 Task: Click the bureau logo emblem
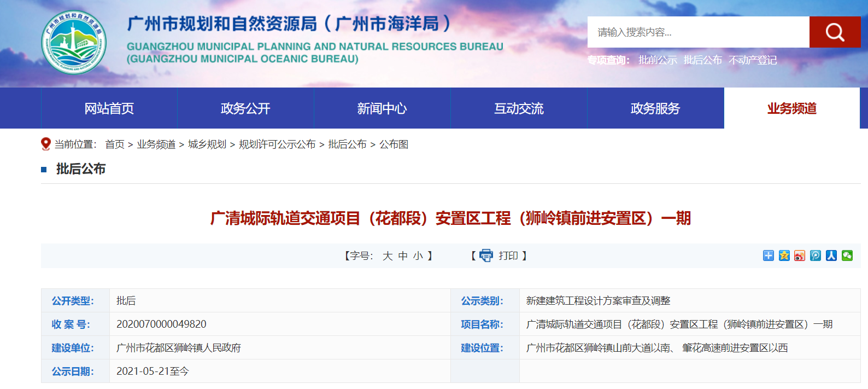(74, 43)
